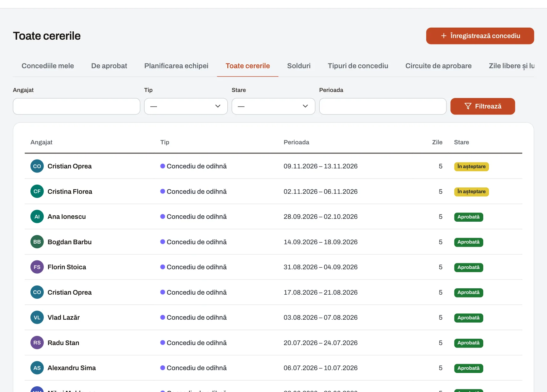Click the plus icon in Înregistrează concediu
Screen dimensions: 547x392
(444, 36)
